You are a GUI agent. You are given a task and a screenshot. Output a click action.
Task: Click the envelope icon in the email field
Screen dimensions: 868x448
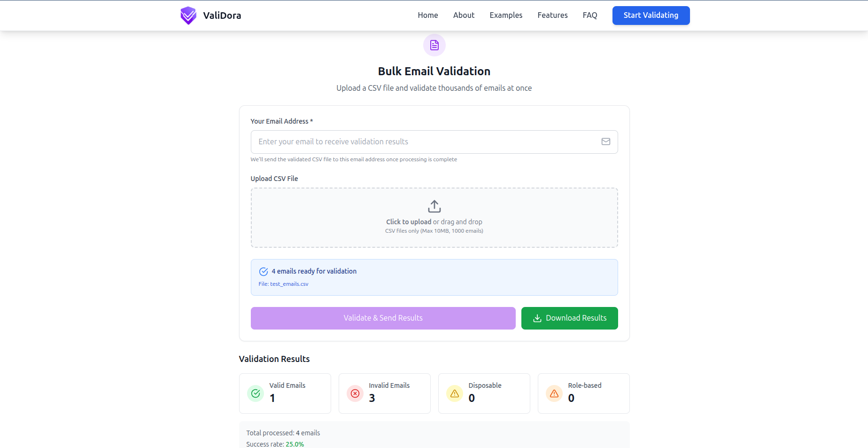point(605,141)
